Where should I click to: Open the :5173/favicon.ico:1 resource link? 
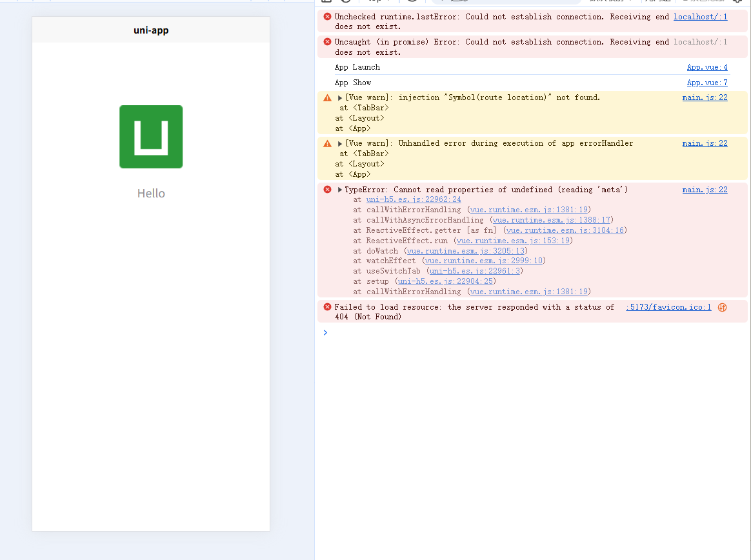[x=668, y=308]
